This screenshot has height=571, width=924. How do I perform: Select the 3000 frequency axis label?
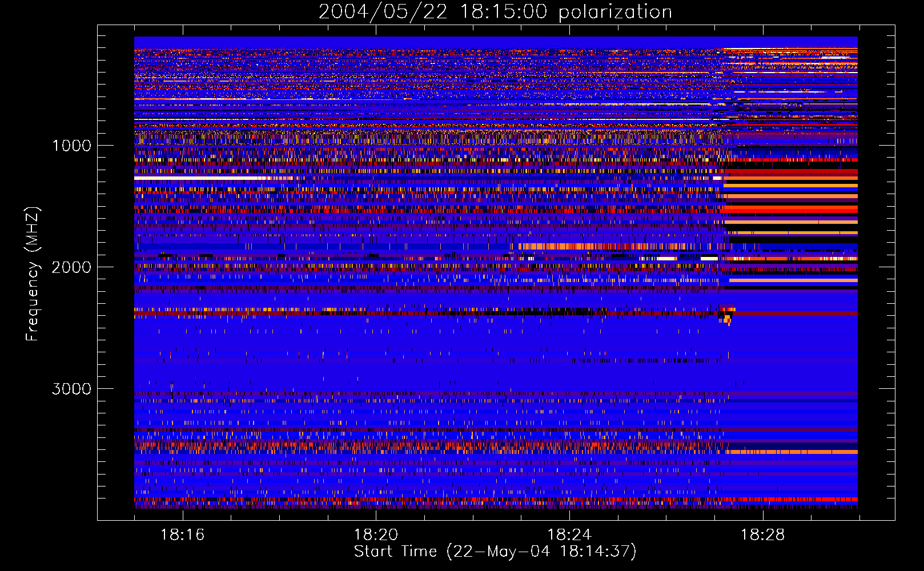[71, 389]
